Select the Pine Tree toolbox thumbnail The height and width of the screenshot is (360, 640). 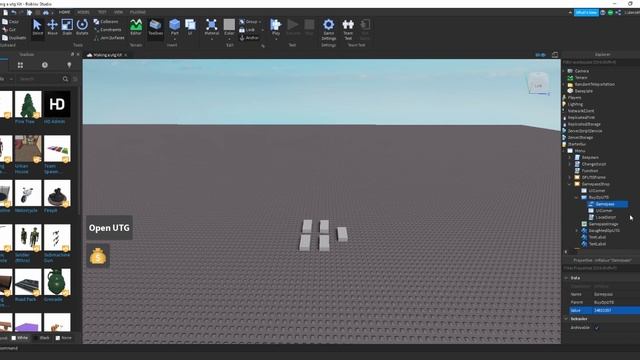[x=28, y=105]
